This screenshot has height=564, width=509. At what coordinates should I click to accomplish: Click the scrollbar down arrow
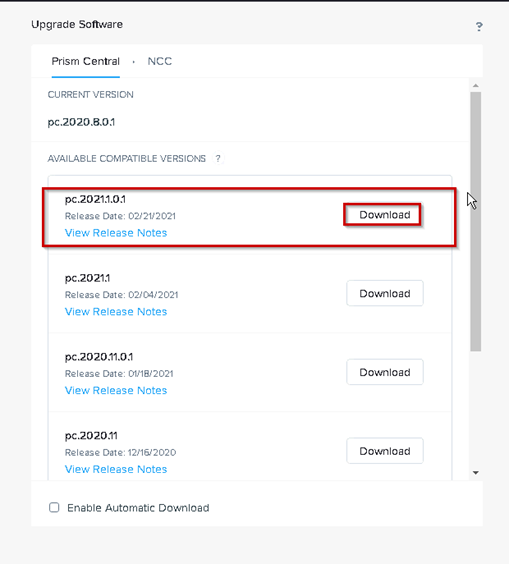[x=476, y=473]
